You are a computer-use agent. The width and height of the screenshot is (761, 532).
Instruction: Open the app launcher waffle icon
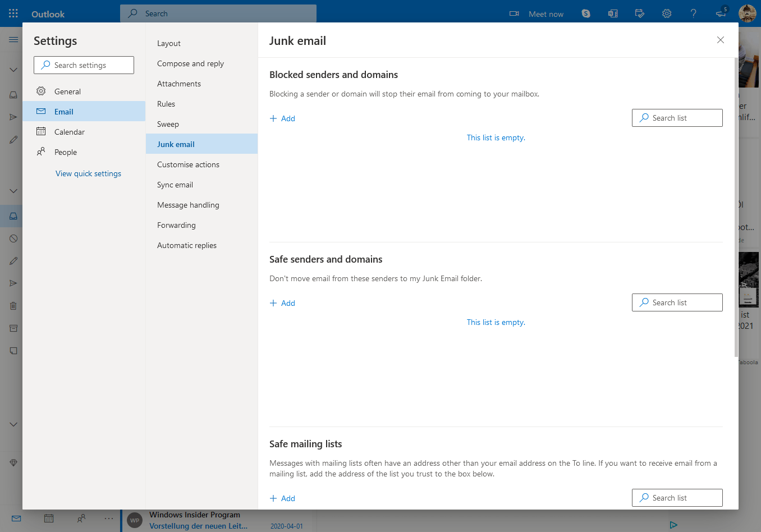(x=13, y=13)
